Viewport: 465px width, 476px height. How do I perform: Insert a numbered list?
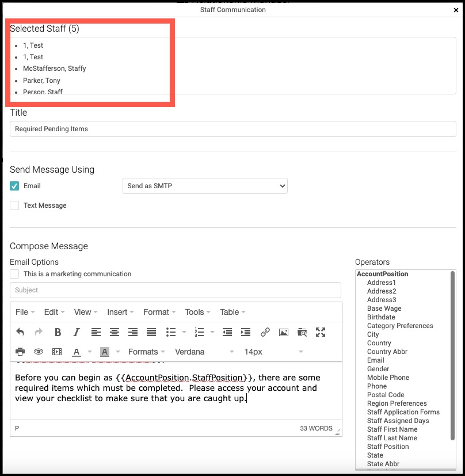199,332
